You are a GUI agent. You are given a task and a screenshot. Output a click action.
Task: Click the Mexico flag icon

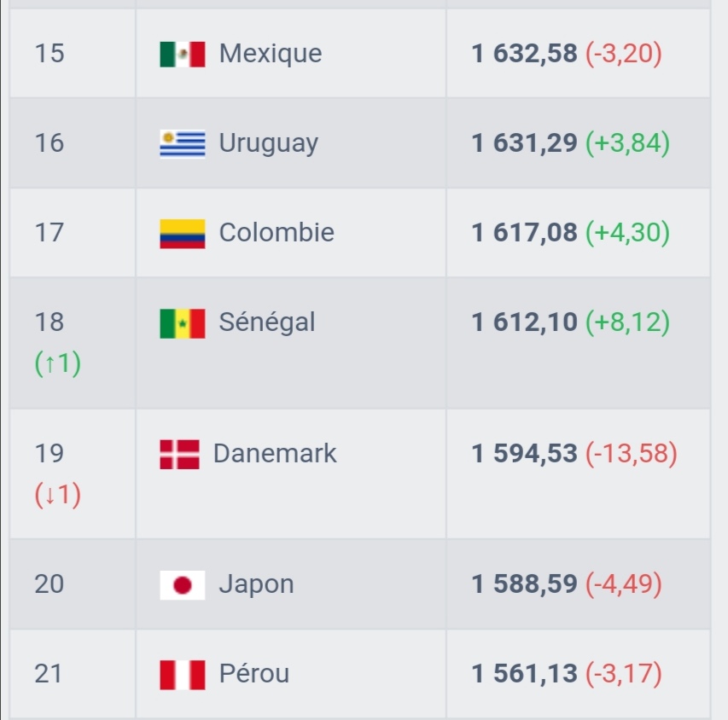pyautogui.click(x=183, y=55)
